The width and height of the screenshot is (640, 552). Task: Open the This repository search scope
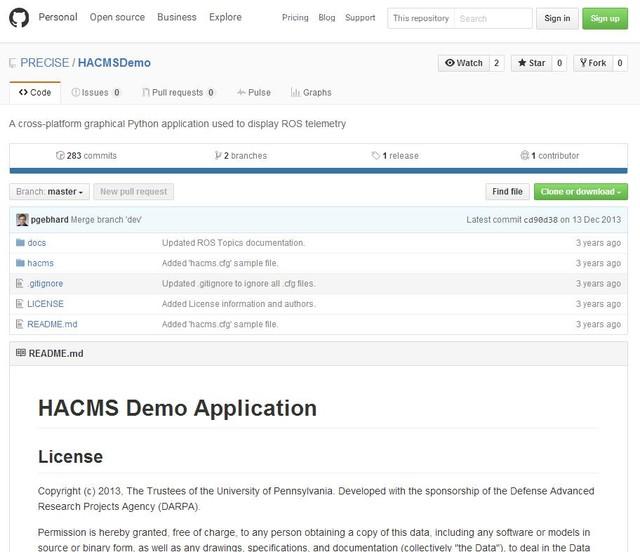(421, 18)
